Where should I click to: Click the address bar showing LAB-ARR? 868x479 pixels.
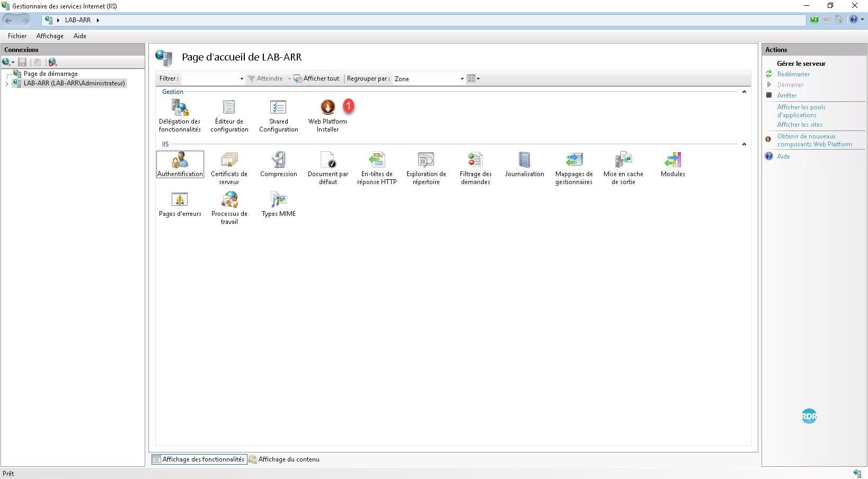pyautogui.click(x=423, y=20)
